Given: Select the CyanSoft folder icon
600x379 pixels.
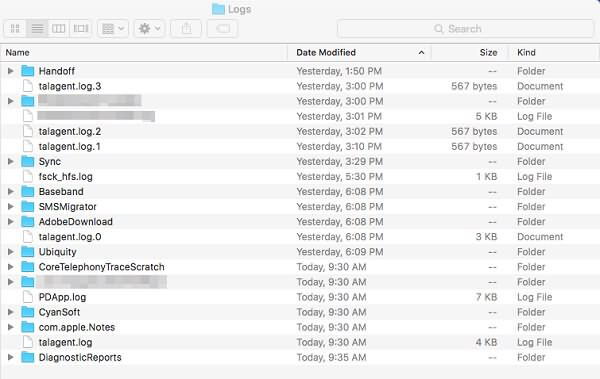Looking at the screenshot, I should 28,312.
